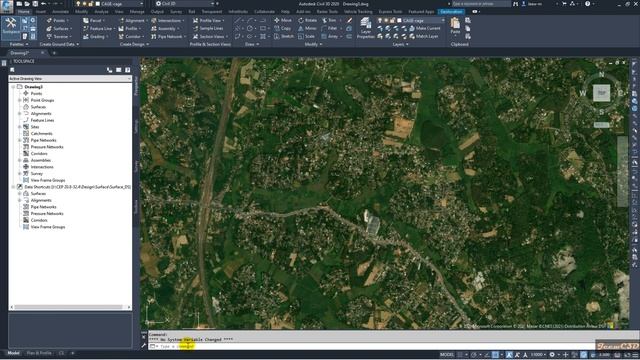Select Catchments in Toolspace tree
The height and width of the screenshot is (360, 640).
(41, 133)
